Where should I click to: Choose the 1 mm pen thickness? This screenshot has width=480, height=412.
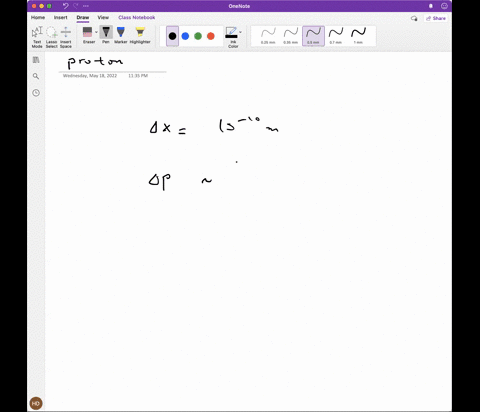point(358,36)
